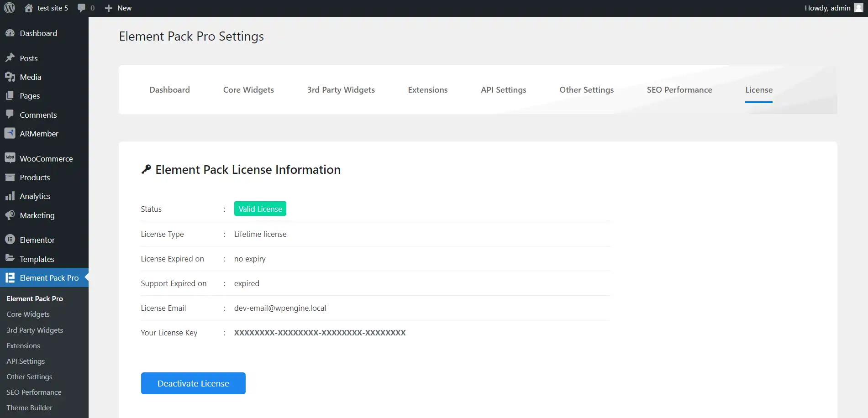Click the Element Pack Pro Settings heading
Screen dimensions: 868x418
click(x=191, y=37)
